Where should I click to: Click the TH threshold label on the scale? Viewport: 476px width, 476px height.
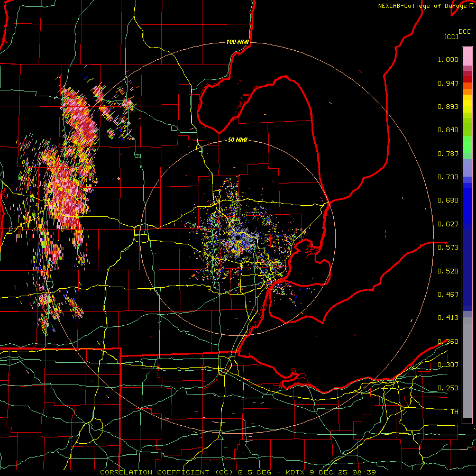(x=454, y=412)
